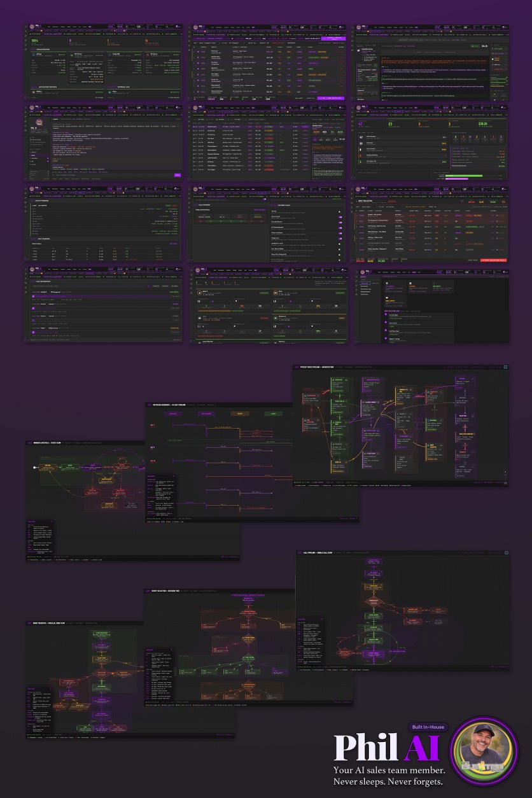Open the Single Call Flow diagram
This screenshot has width=532, height=798.
(402, 610)
